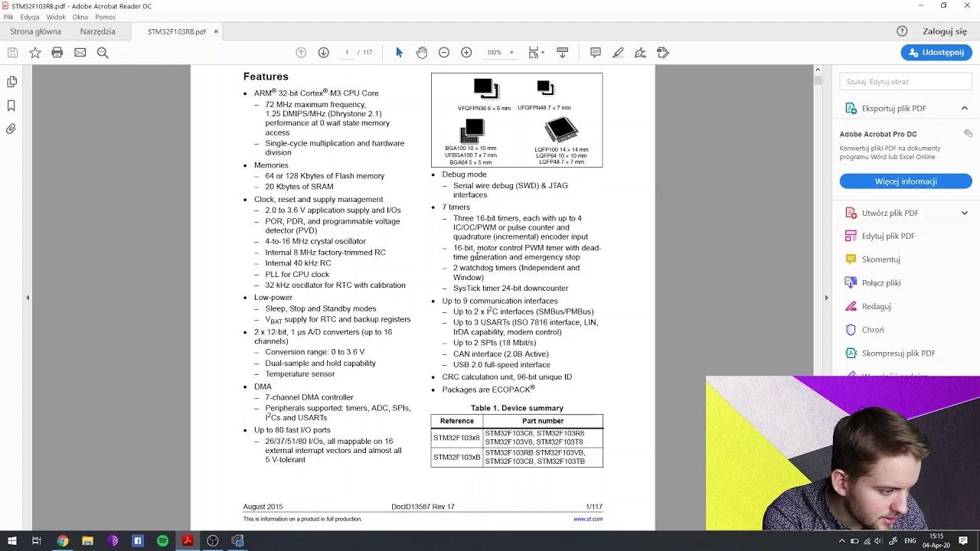Collapse the Eksportuj PDF section
980x551 pixels.
[965, 109]
